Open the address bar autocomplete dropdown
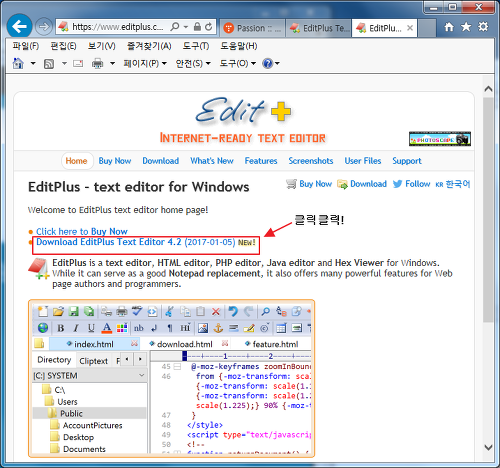The height and width of the screenshot is (468, 500). click(x=186, y=27)
